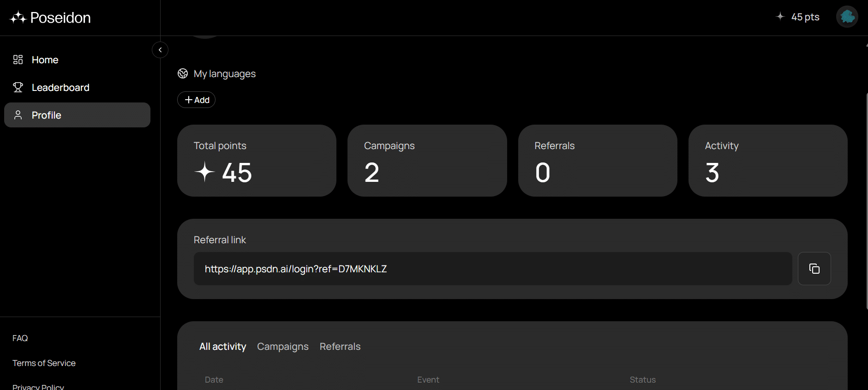This screenshot has width=868, height=390.
Task: Click the My languages globe icon
Action: pyautogui.click(x=183, y=73)
